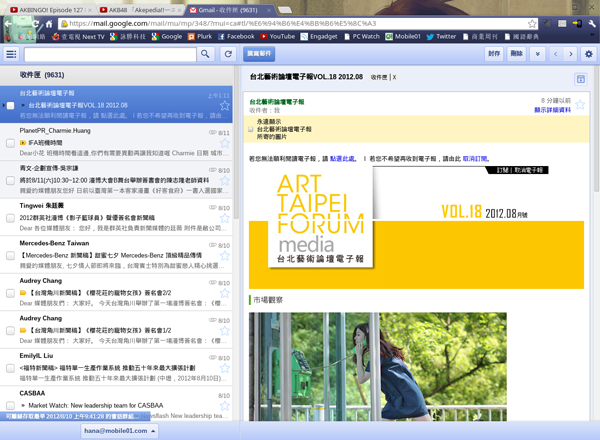Select checkbox for EmilyIL Liu email
The height and width of the screenshot is (440, 600).
click(10, 368)
